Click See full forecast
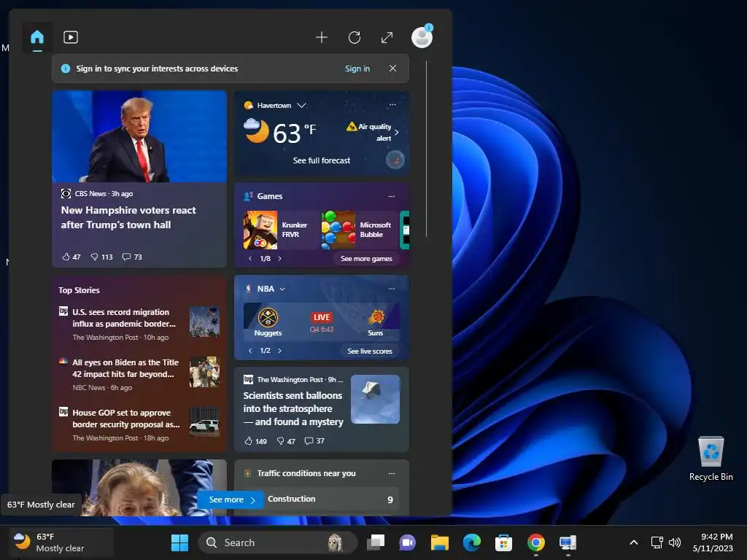 [x=322, y=160]
